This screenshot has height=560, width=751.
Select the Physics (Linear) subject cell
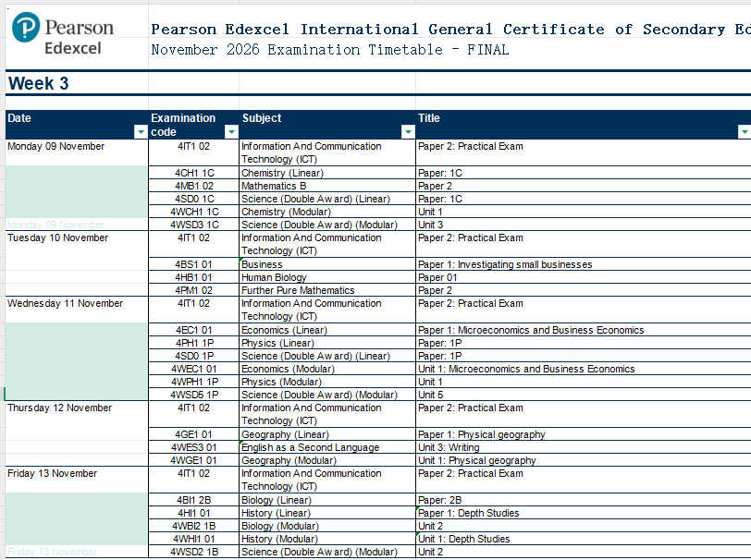coord(327,343)
